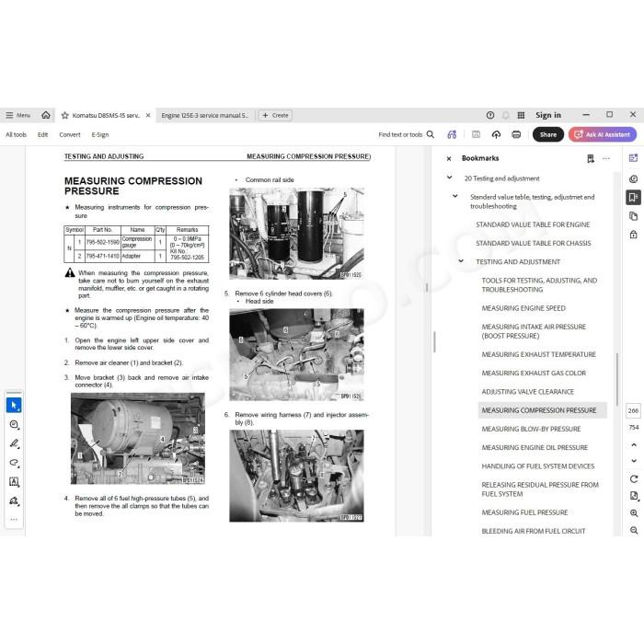Open the E-Sign menu
This screenshot has width=644, height=644.
[x=100, y=134]
